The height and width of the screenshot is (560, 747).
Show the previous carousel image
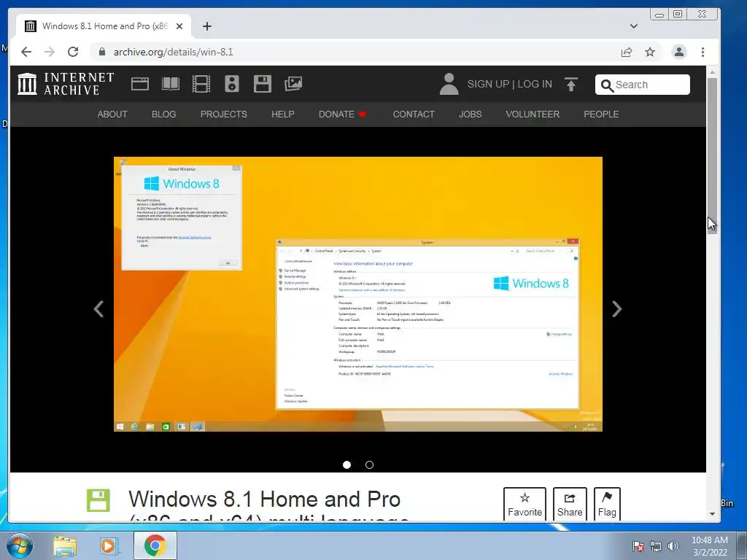point(98,309)
